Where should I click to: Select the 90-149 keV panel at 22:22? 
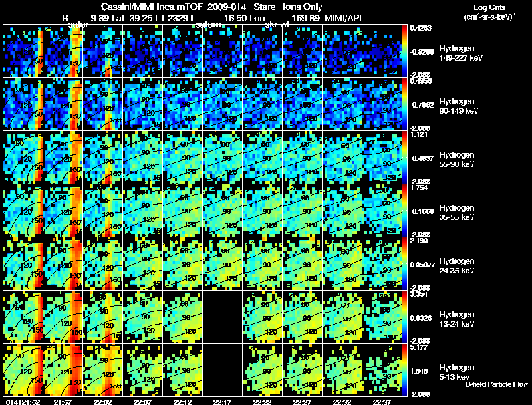point(262,104)
